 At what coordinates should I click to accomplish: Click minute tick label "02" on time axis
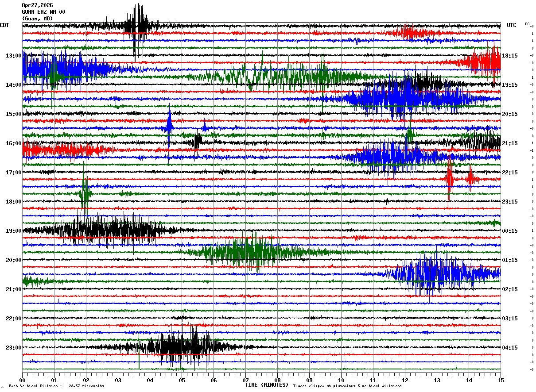[x=86, y=380]
